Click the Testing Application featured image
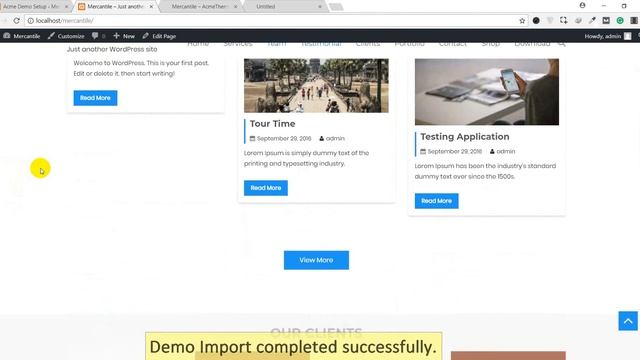Image resolution: width=640 pixels, height=360 pixels. [x=487, y=92]
